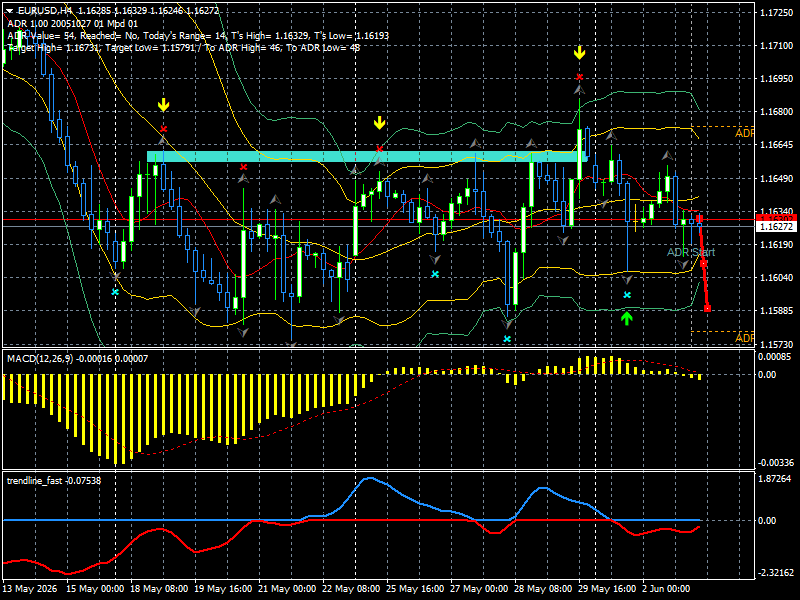Select the middle yellow down arrow signal

379,122
